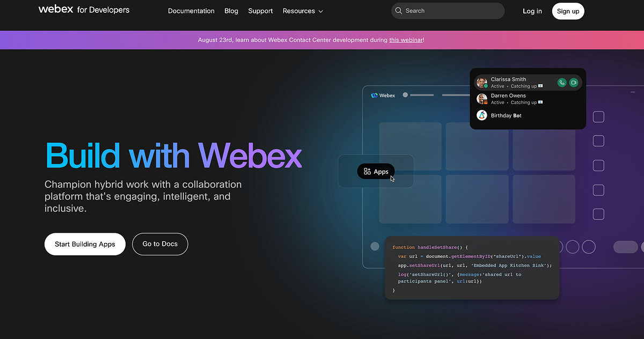This screenshot has height=339, width=644.
Task: Click the Webex for Developers logo
Action: (x=84, y=10)
